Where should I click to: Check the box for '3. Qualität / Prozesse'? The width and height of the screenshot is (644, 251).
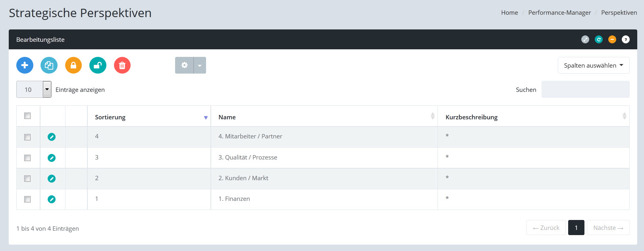27,158
